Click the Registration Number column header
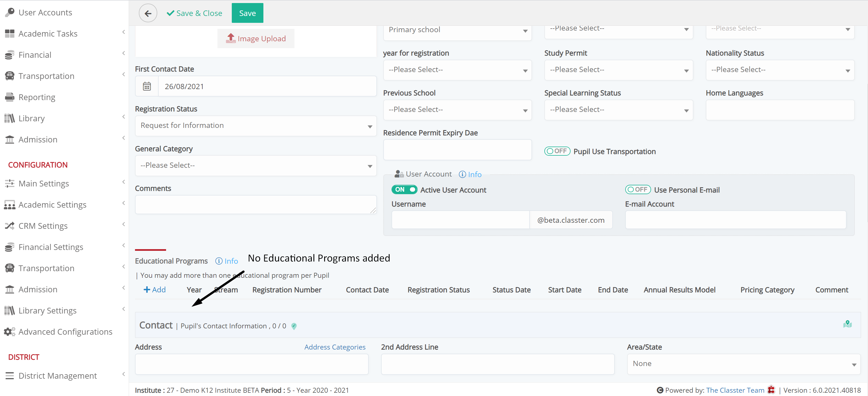This screenshot has height=396, width=868. 287,290
